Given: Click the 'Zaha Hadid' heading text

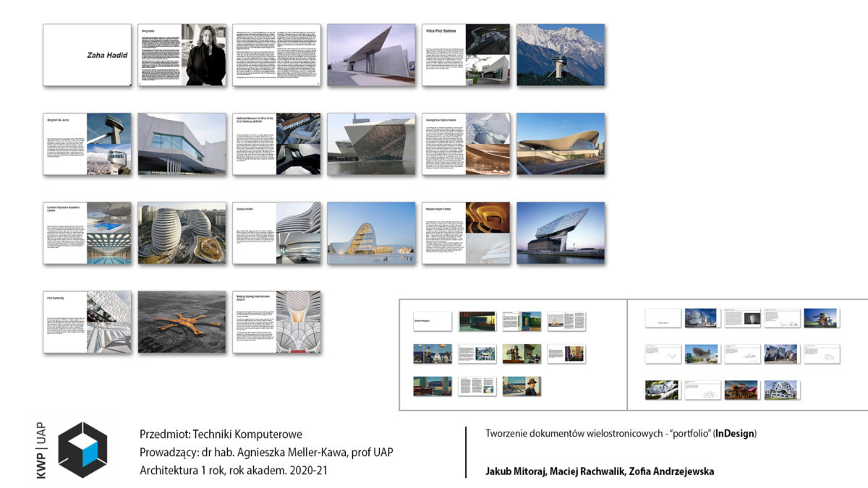Looking at the screenshot, I should pos(107,55).
